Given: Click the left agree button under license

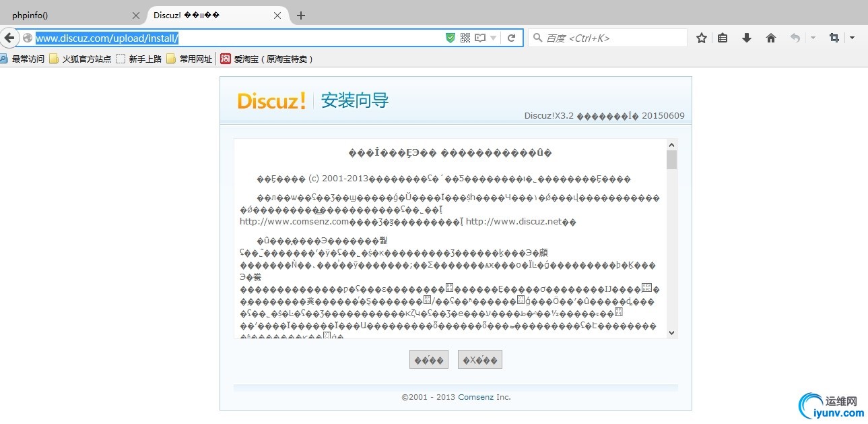Looking at the screenshot, I should click(428, 360).
